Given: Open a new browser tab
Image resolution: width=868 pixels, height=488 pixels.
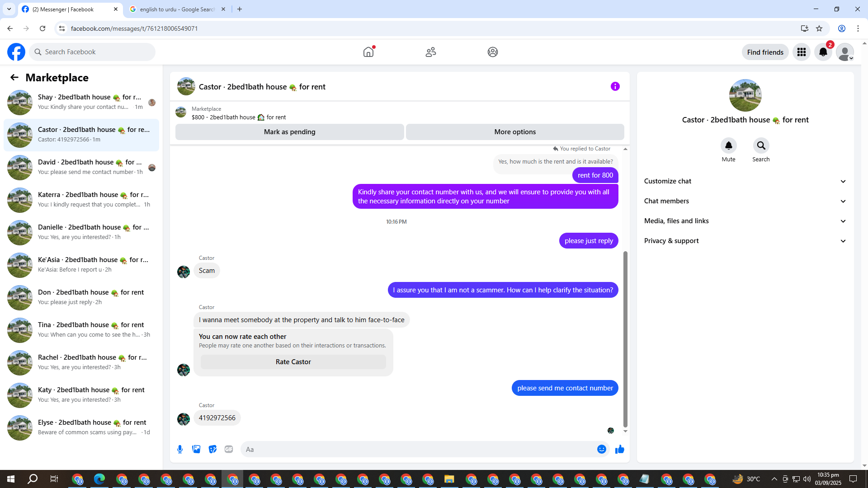Looking at the screenshot, I should point(240,9).
